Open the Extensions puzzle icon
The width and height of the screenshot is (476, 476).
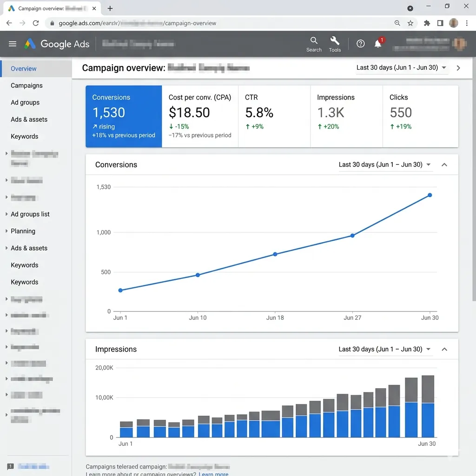tap(427, 23)
